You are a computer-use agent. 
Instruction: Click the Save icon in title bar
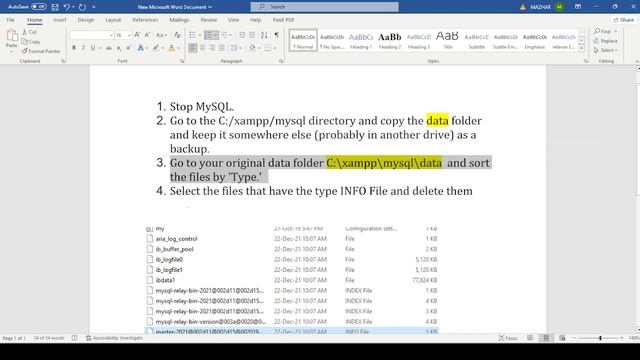coord(55,7)
